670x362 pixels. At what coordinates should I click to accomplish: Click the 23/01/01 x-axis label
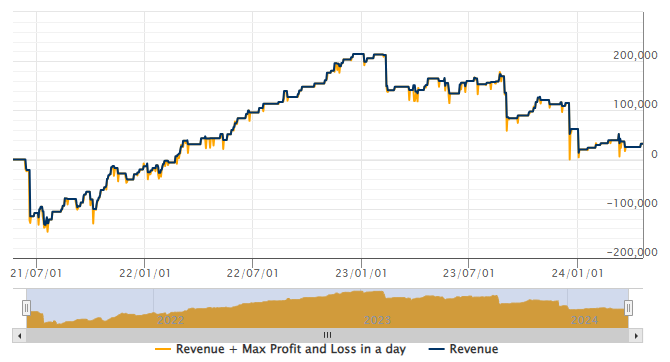361,273
